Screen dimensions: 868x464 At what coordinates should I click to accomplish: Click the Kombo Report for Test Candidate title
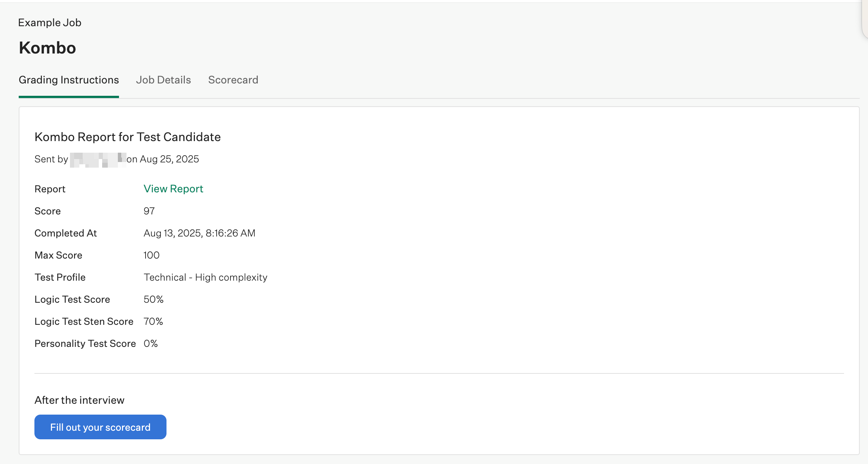[128, 137]
